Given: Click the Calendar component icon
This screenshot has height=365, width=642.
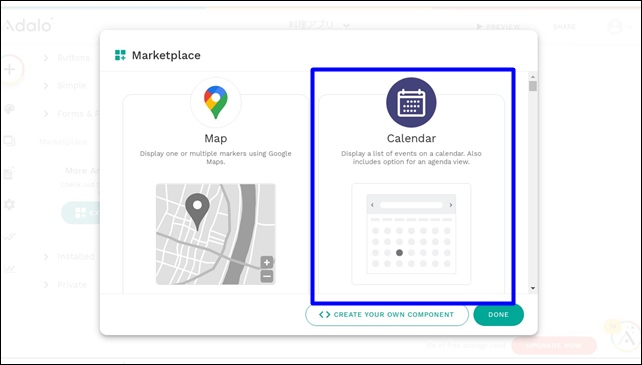Looking at the screenshot, I should [411, 102].
